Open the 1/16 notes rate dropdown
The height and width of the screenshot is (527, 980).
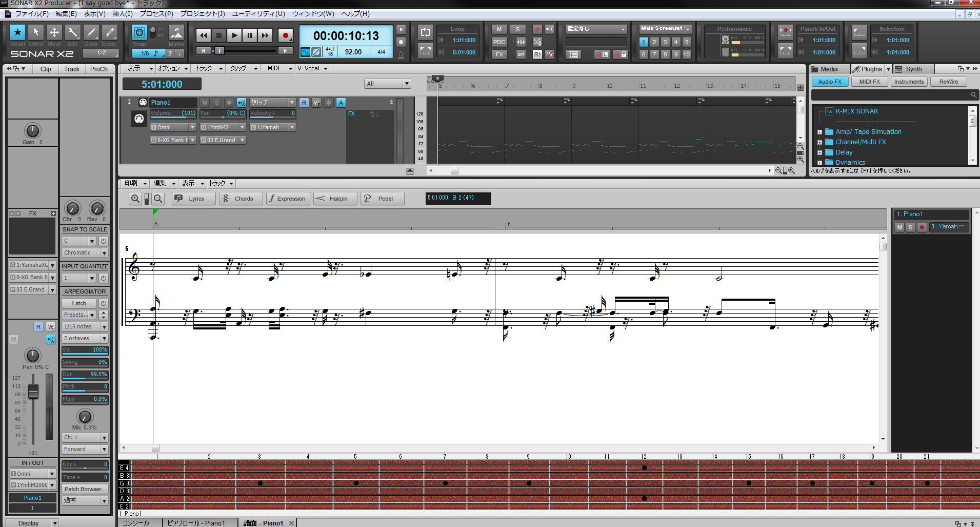click(85, 326)
